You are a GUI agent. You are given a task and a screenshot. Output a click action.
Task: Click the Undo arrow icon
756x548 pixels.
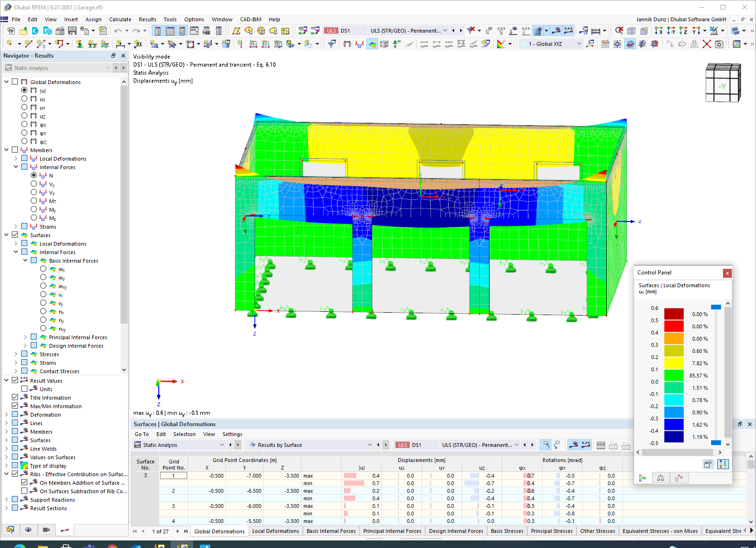[118, 31]
